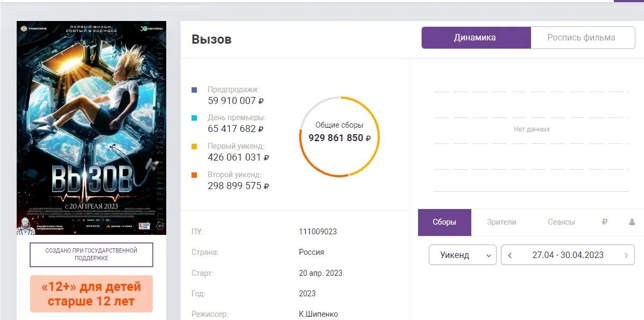Switch to the Динамика tab
Image resolution: width=644 pixels, height=320 pixels.
476,38
